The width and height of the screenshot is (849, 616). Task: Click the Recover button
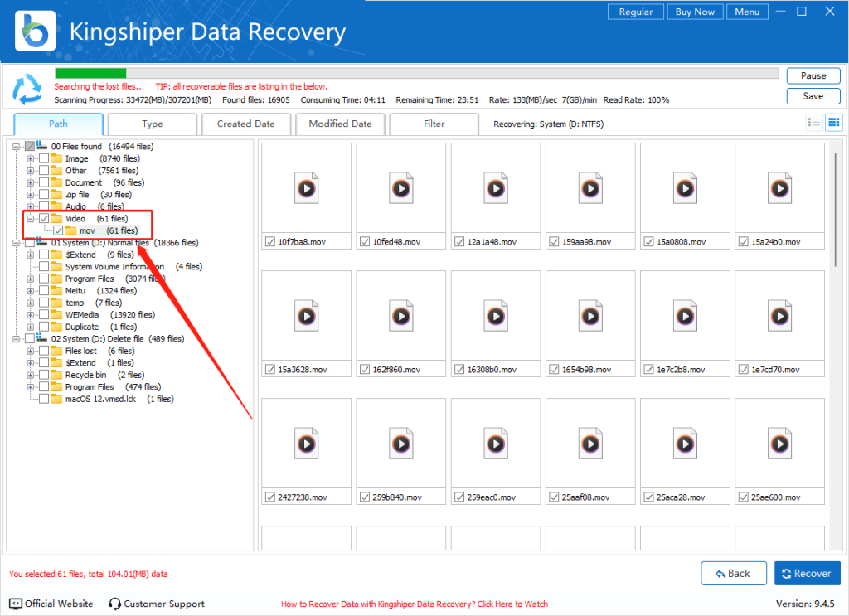[807, 573]
